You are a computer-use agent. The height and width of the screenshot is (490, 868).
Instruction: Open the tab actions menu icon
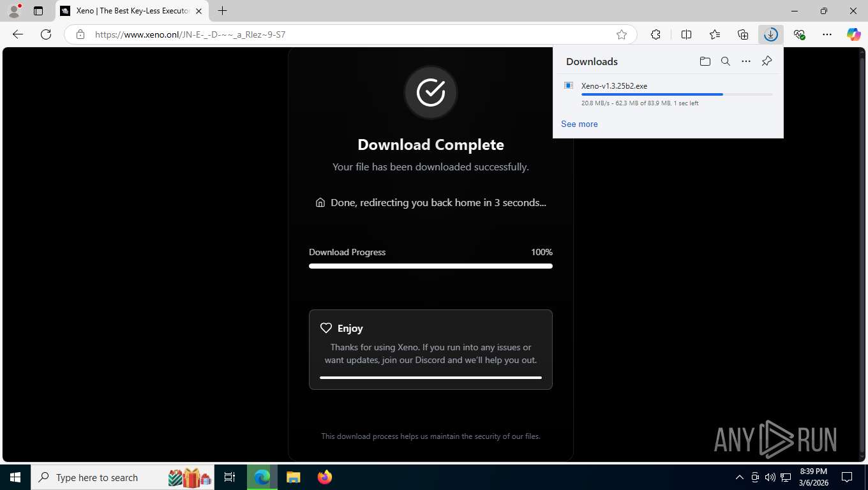coord(38,11)
